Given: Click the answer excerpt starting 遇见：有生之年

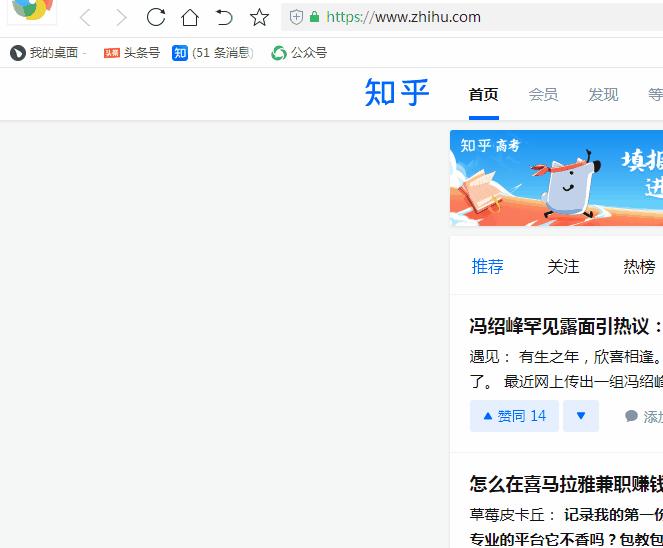Looking at the screenshot, I should tap(566, 369).
